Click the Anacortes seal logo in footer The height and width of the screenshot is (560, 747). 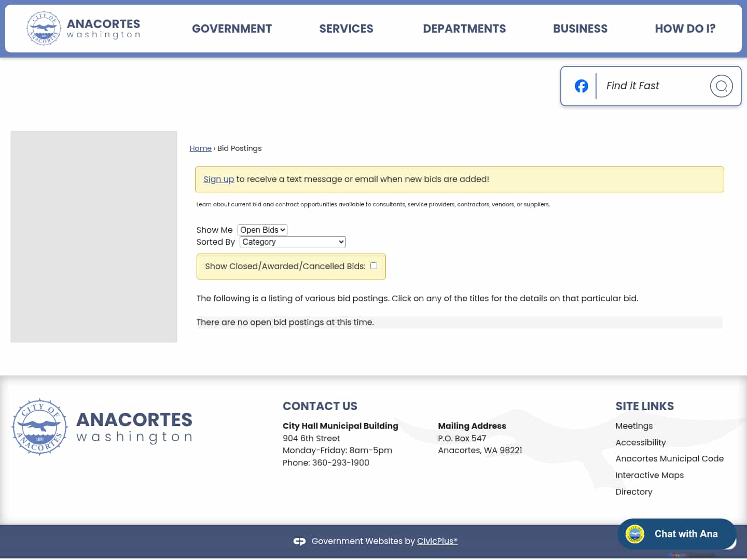click(39, 426)
